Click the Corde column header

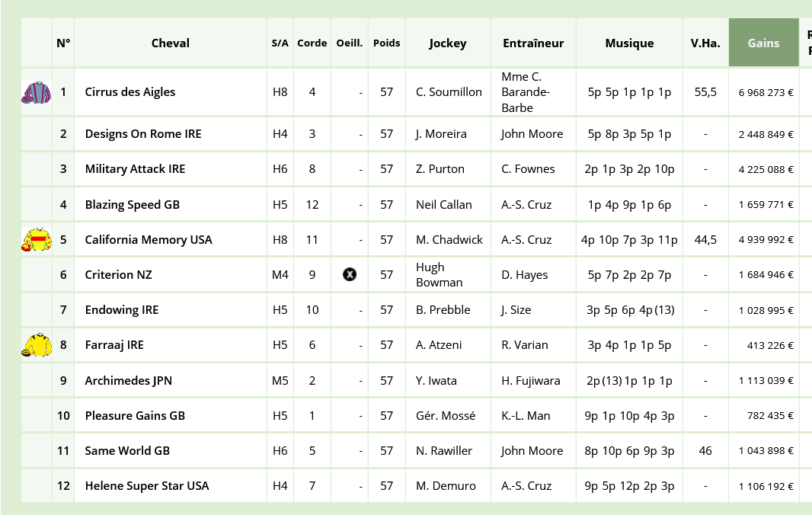[312, 43]
